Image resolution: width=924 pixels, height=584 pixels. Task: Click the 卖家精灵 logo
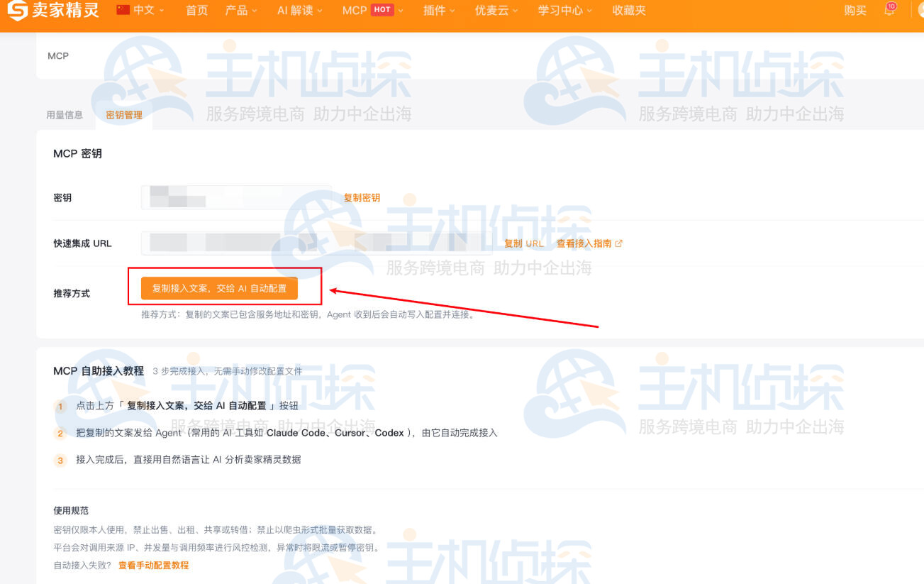point(53,11)
